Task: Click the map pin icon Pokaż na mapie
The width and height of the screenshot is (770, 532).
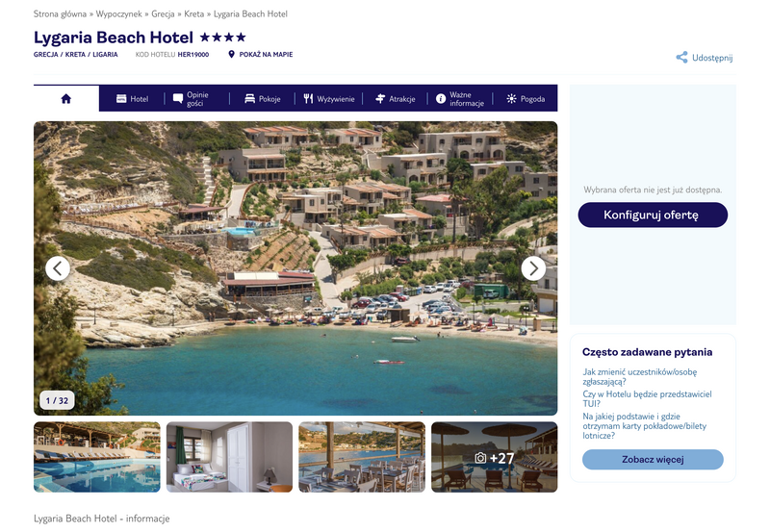Action: (232, 55)
